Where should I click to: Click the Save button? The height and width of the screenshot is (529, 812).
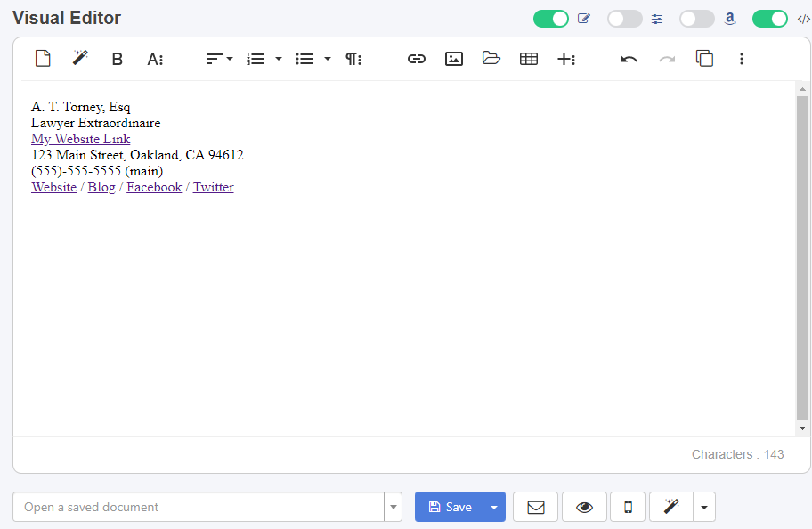coord(451,506)
